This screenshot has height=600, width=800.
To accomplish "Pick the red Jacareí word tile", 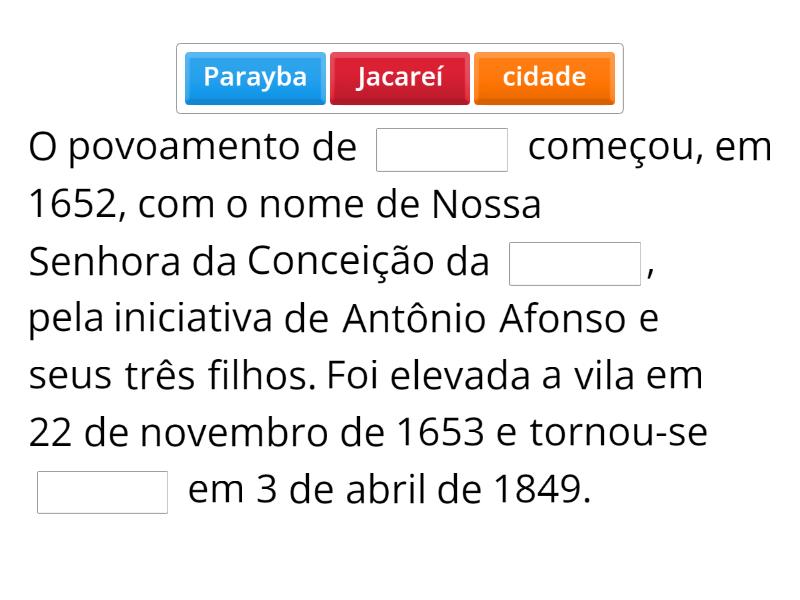I will (x=399, y=78).
